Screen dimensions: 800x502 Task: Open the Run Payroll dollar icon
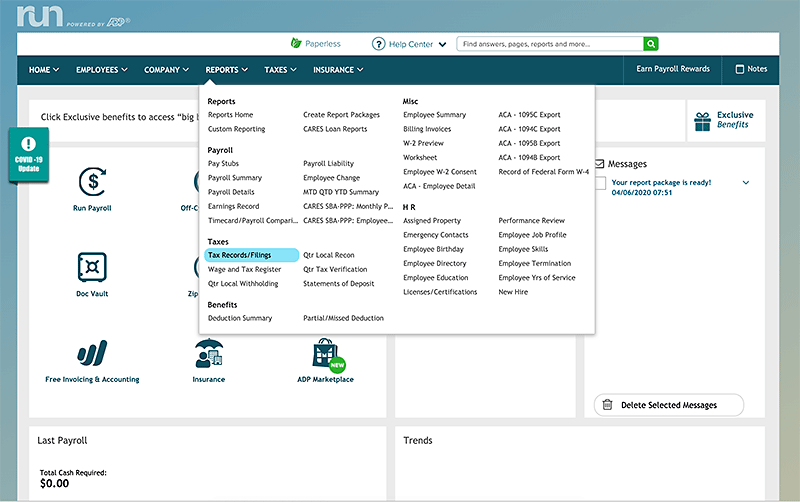coord(92,182)
